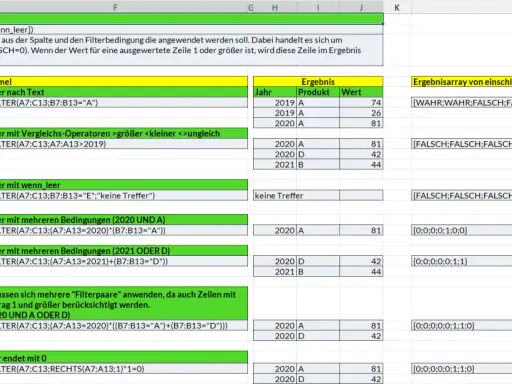Select the array cell starting {WAHR;WAHR;FALSCH
This screenshot has width=512, height=384.
[x=462, y=103]
